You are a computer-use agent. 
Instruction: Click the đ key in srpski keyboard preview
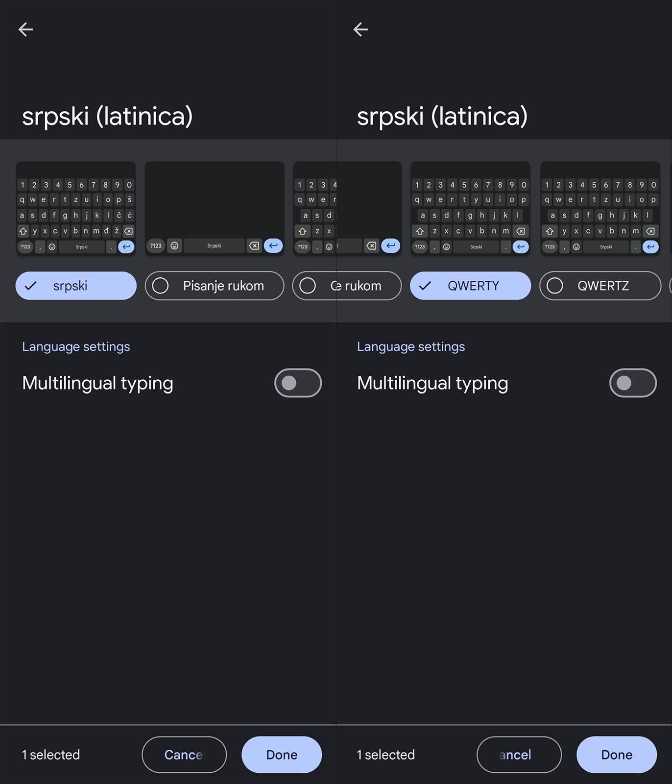click(x=106, y=231)
